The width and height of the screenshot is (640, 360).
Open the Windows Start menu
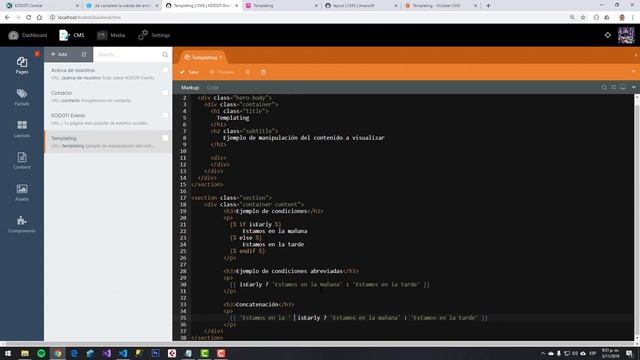point(8,353)
